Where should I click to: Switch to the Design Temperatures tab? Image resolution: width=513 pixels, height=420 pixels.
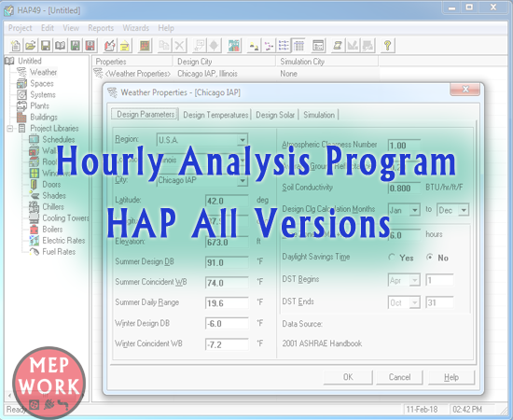click(x=215, y=115)
